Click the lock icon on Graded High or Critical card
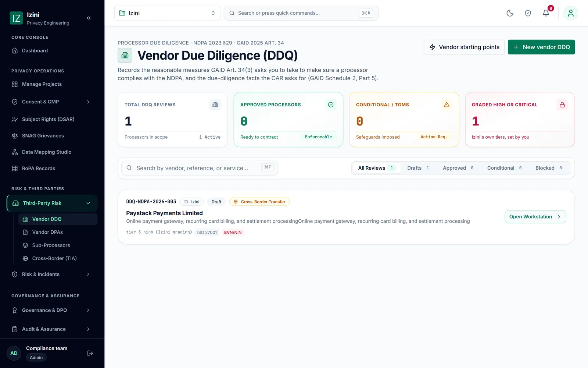 562,105
